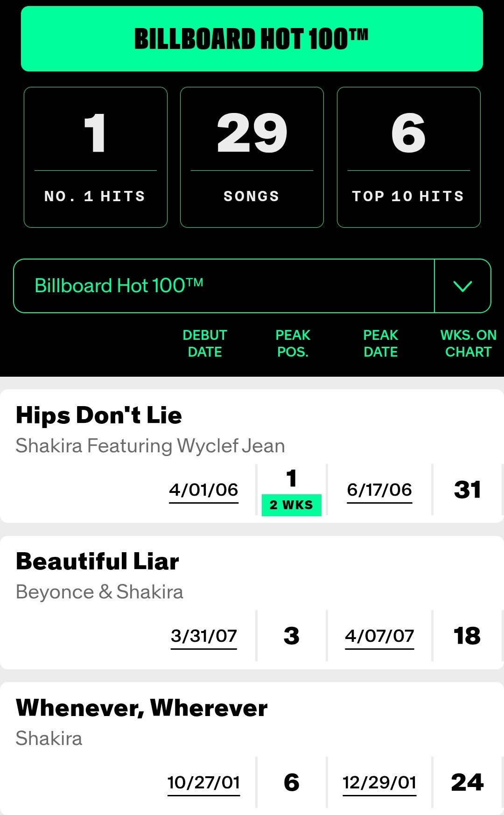Tap the Billboard Hot 100 green header banner

point(252,39)
